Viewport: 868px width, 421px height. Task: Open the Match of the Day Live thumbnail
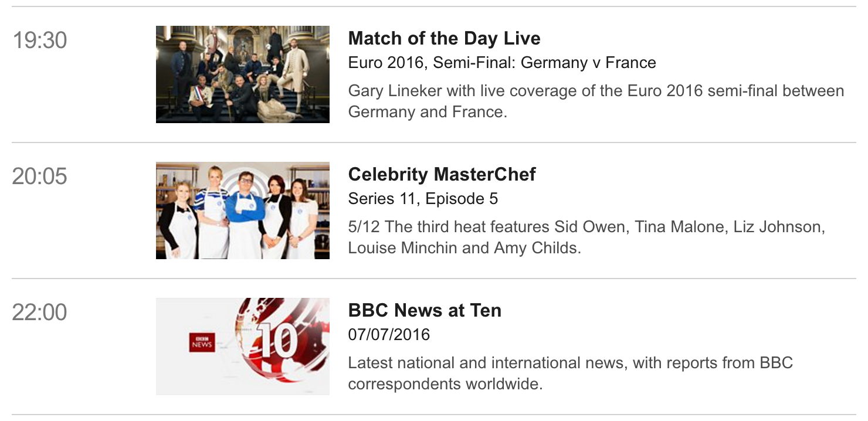[242, 74]
